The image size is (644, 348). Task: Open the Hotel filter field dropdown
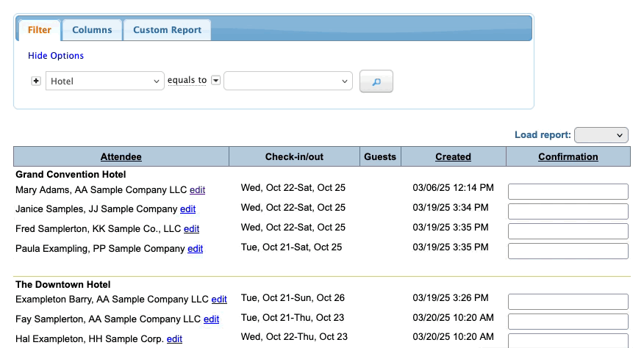click(105, 81)
